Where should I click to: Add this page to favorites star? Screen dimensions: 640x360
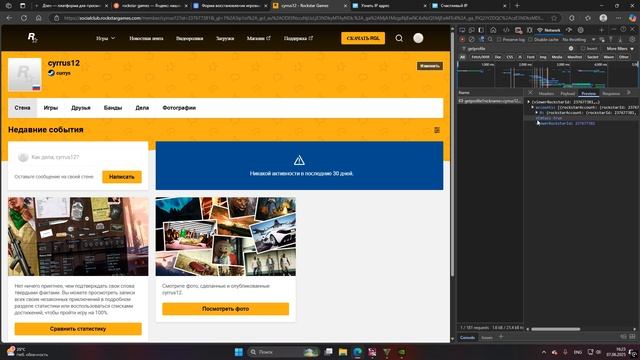pos(554,18)
